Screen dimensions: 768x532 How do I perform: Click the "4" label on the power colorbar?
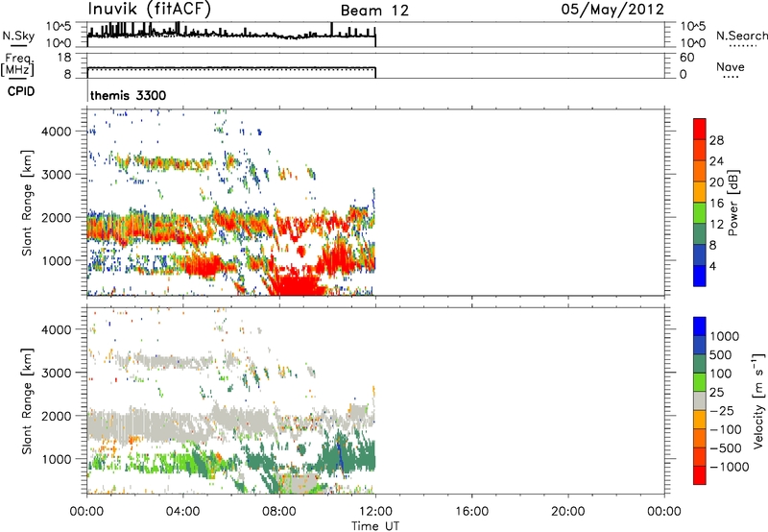[x=712, y=266]
